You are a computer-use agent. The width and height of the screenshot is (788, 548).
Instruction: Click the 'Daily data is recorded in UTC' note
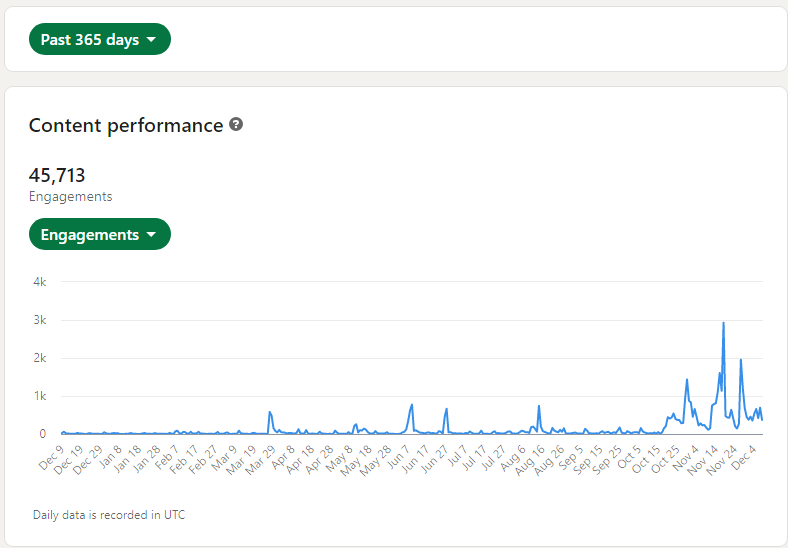point(109,515)
